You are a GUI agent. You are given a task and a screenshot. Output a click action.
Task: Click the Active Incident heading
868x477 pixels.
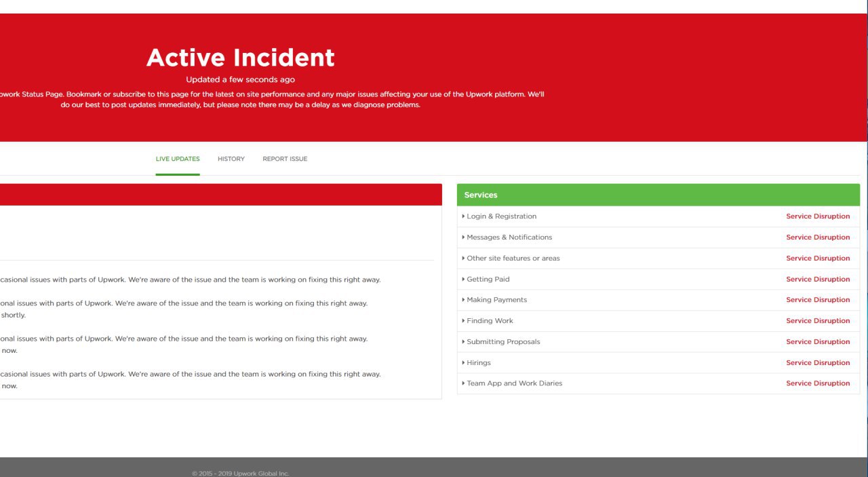tap(241, 58)
